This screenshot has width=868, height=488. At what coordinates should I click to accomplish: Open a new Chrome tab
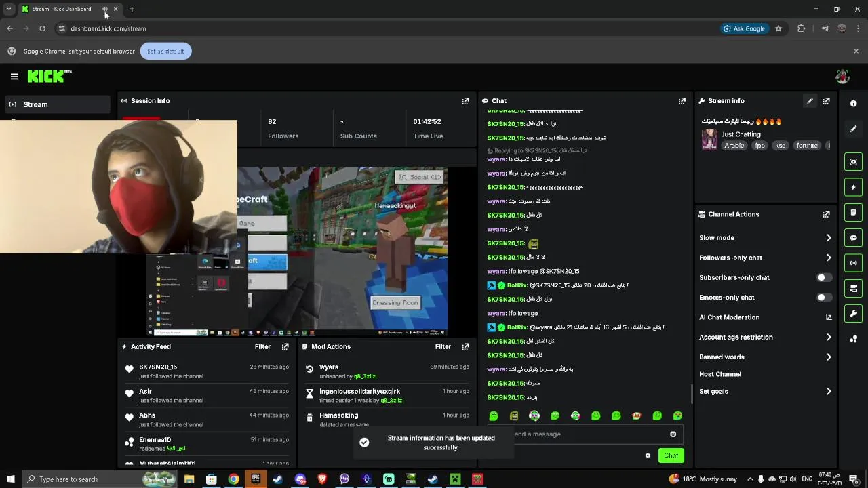click(x=132, y=9)
